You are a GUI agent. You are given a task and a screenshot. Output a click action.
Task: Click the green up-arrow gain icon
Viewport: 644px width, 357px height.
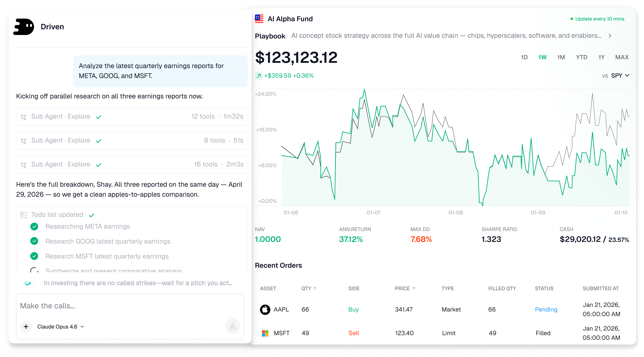click(258, 76)
